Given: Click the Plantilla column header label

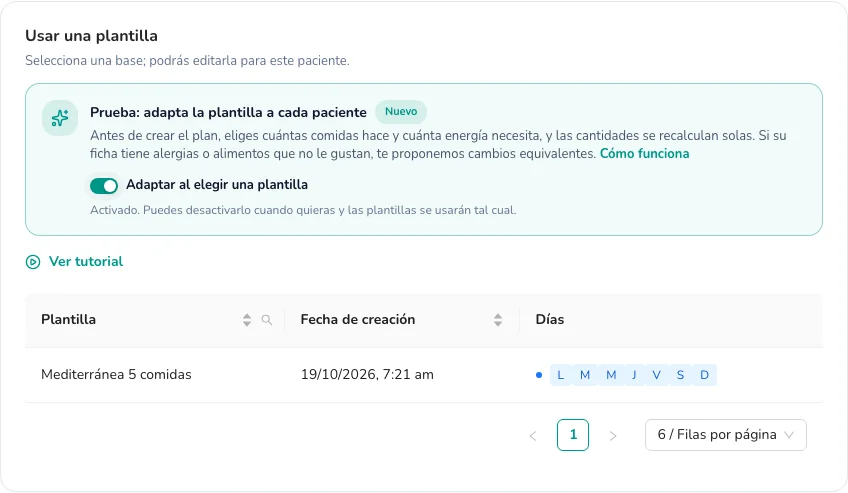Looking at the screenshot, I should pyautogui.click(x=68, y=319).
